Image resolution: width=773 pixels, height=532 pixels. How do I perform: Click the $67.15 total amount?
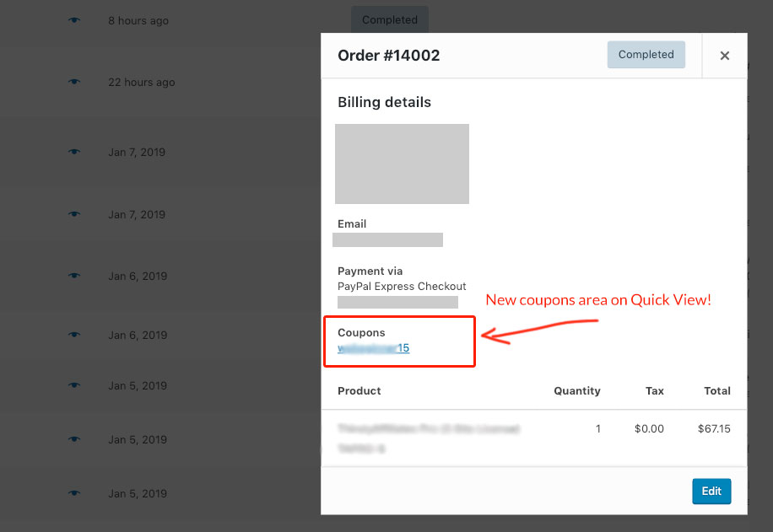tap(714, 429)
